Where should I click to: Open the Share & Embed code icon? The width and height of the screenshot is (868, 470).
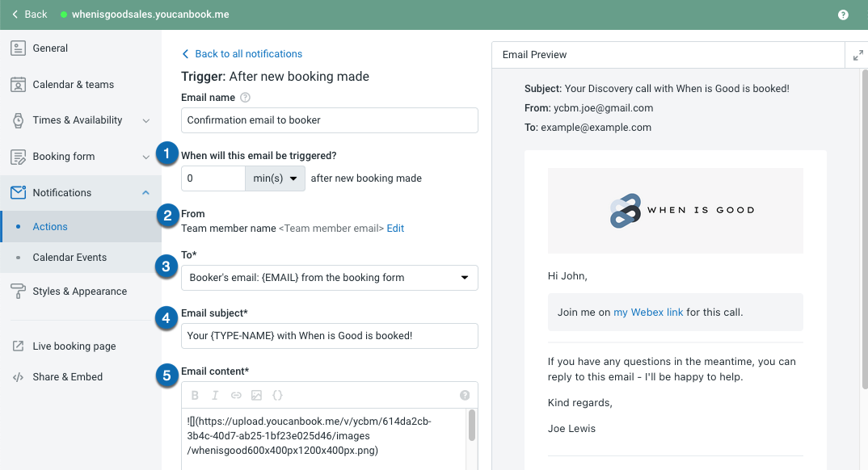click(x=19, y=376)
